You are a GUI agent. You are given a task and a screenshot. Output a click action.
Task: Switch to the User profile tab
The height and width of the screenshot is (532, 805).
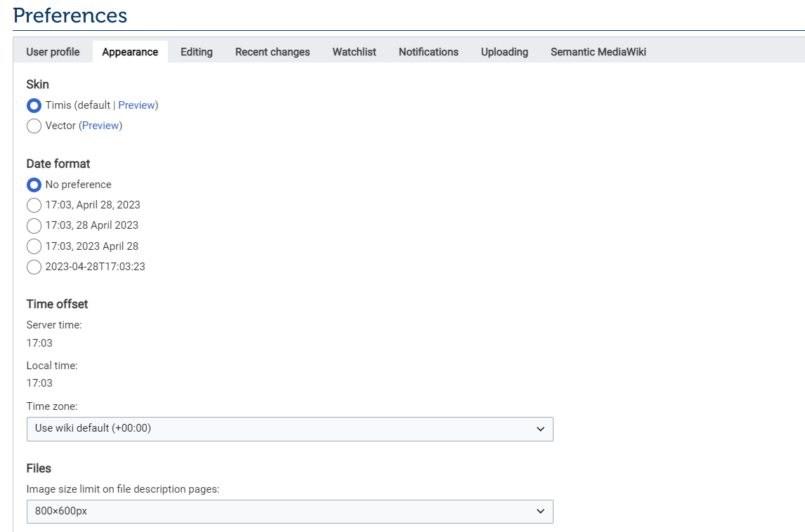[x=53, y=51]
